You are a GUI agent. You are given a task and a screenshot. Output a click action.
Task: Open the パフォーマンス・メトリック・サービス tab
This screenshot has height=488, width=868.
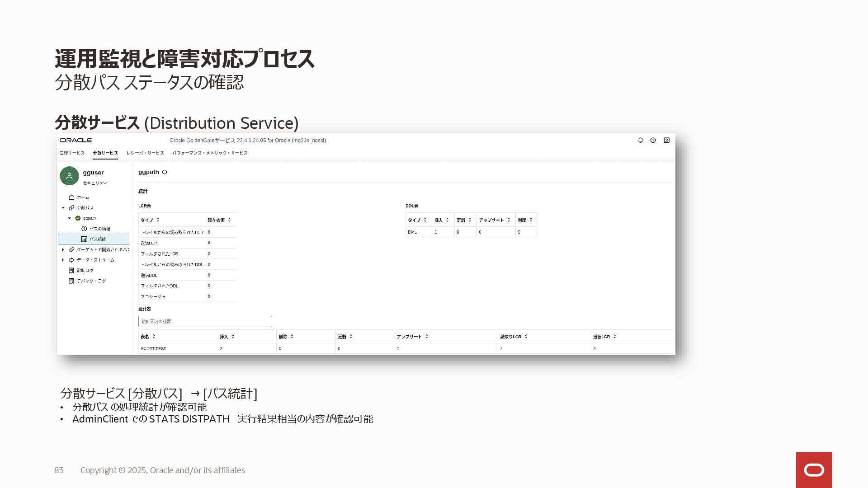[210, 153]
